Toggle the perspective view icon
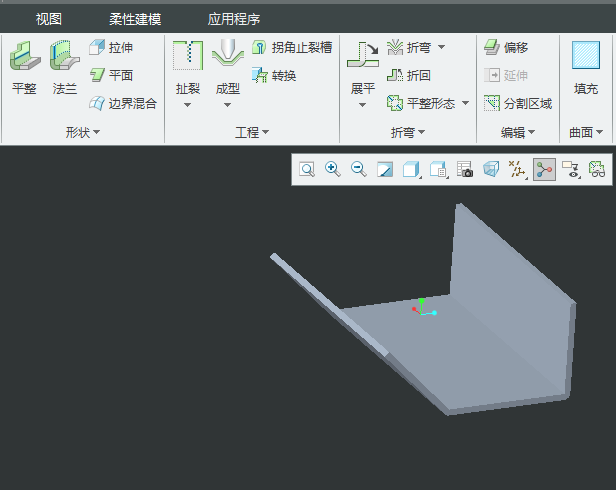This screenshot has width=616, height=490. pos(491,169)
